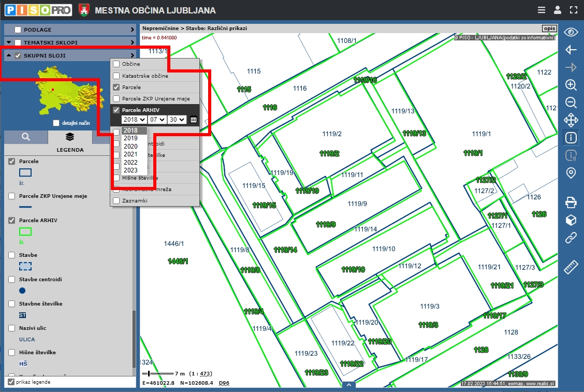
Task: Check the detajlni način option
Action: (56, 123)
